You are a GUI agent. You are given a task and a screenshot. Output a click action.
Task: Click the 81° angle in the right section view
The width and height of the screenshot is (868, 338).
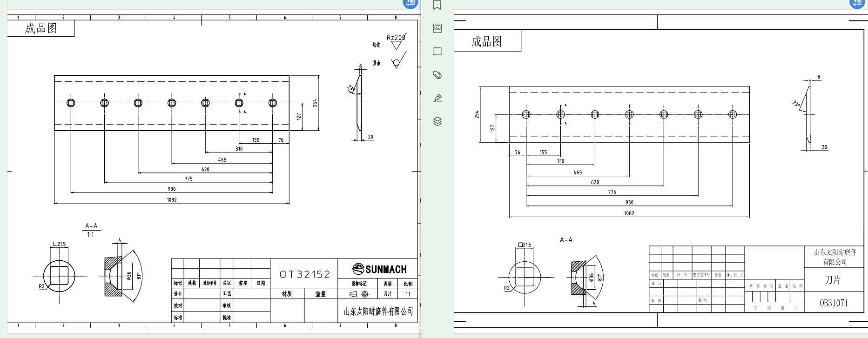point(600,277)
